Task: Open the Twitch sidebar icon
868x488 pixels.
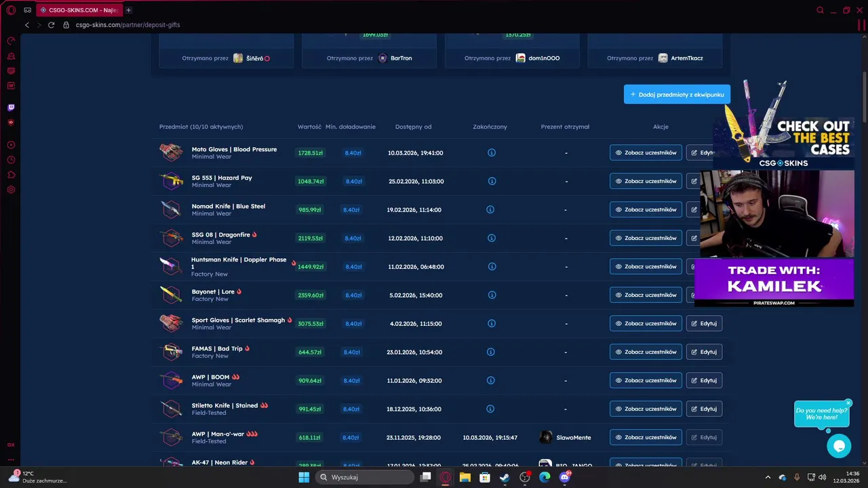Action: 11,108
